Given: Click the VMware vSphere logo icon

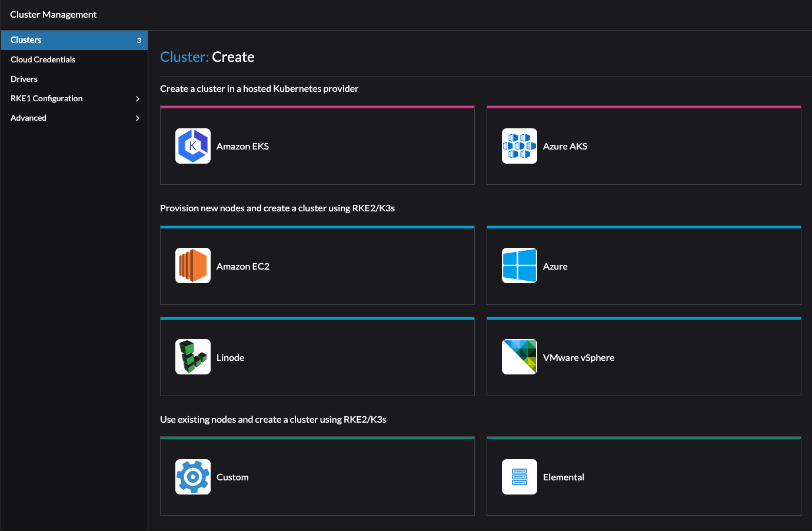Looking at the screenshot, I should [520, 357].
